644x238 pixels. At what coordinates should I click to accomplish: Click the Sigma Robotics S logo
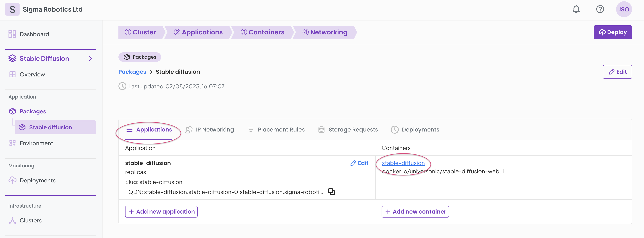pyautogui.click(x=12, y=9)
